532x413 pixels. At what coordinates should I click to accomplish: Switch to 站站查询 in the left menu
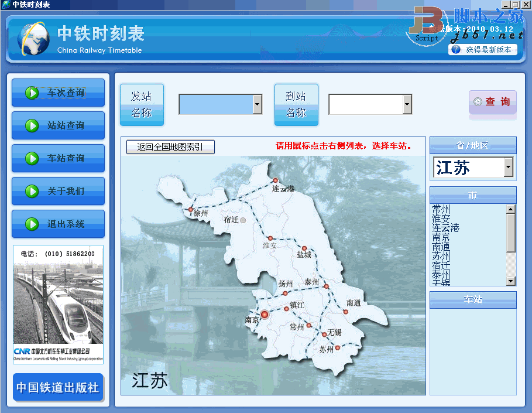point(59,125)
